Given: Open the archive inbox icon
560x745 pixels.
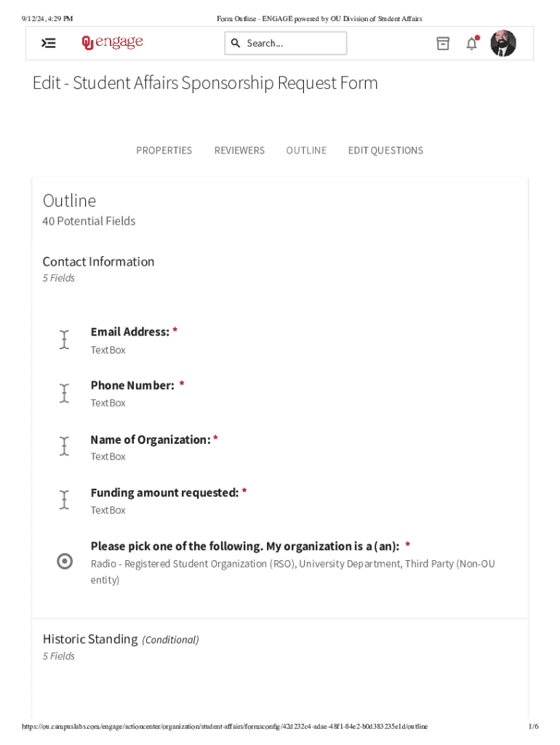Looking at the screenshot, I should click(x=443, y=44).
